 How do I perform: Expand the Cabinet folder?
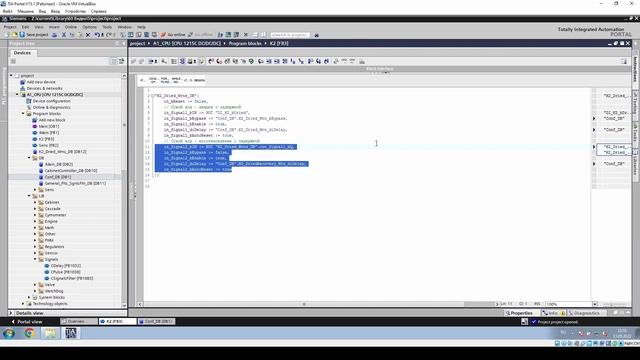click(x=36, y=202)
